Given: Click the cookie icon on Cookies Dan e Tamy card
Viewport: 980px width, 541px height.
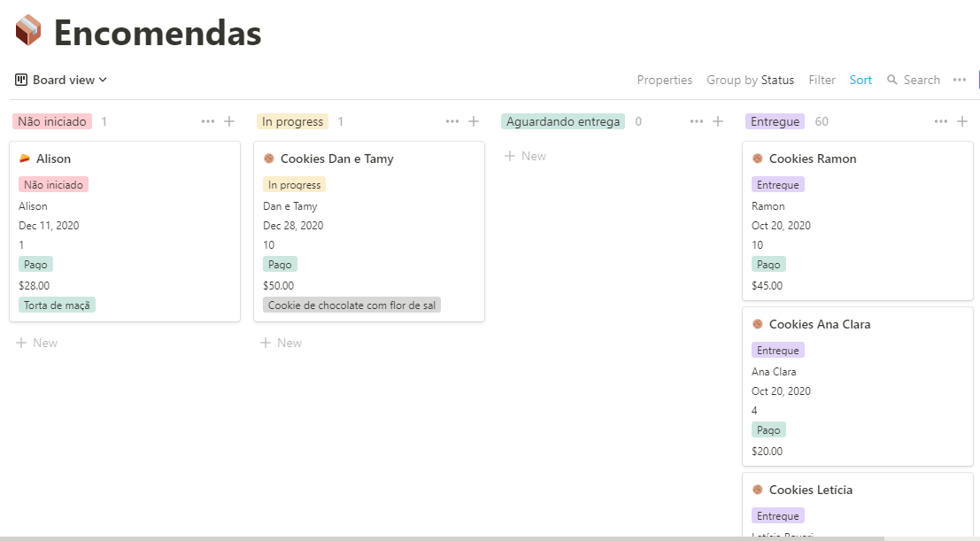Looking at the screenshot, I should click(267, 158).
